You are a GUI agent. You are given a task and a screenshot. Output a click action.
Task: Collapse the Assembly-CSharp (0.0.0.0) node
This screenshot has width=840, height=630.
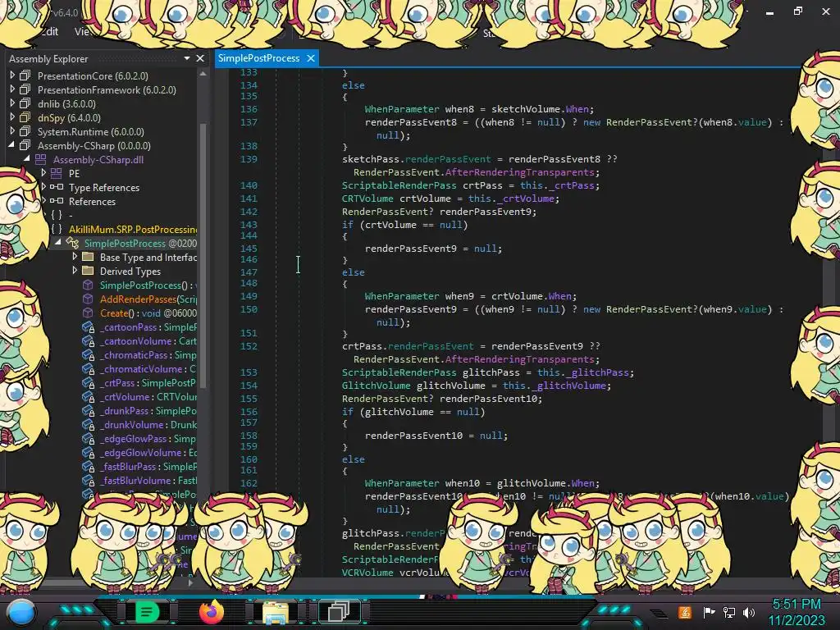pos(11,145)
